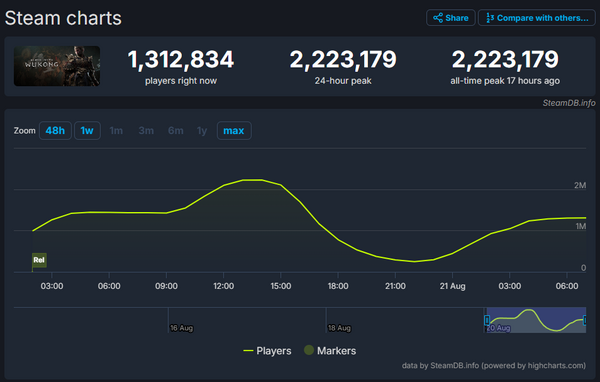
Task: Click the Share button
Action: coord(450,18)
